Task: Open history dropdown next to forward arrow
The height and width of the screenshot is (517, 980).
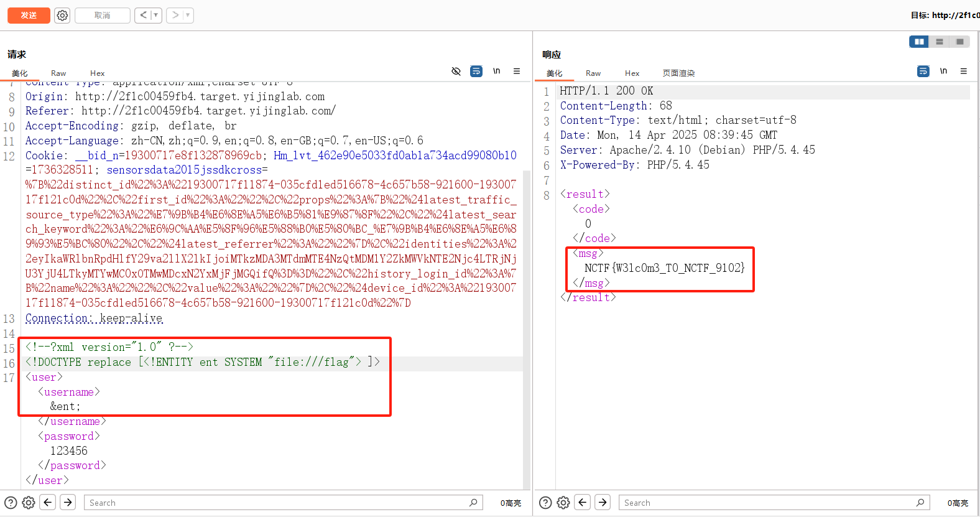Action: [188, 15]
